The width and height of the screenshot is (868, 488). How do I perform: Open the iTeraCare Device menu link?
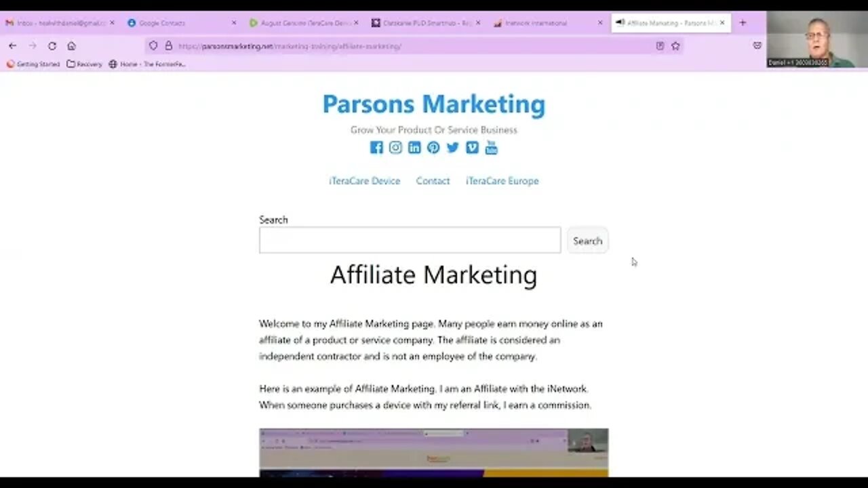[x=365, y=181]
